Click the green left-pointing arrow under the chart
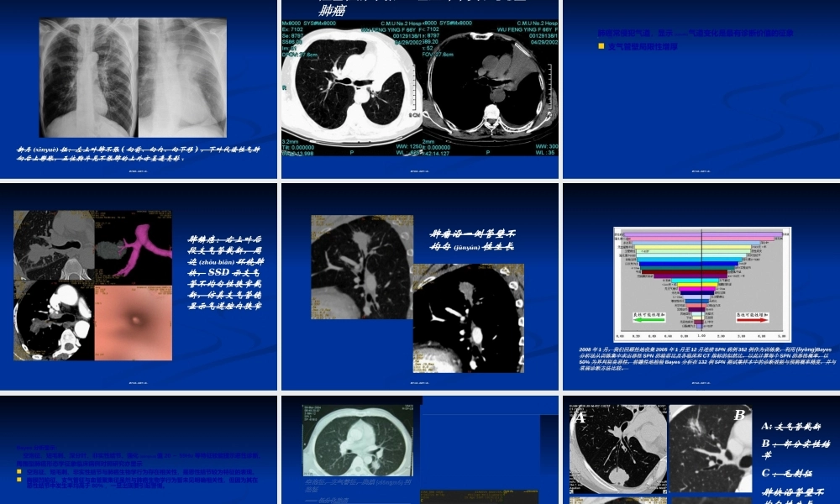The image size is (840, 504). point(650,318)
